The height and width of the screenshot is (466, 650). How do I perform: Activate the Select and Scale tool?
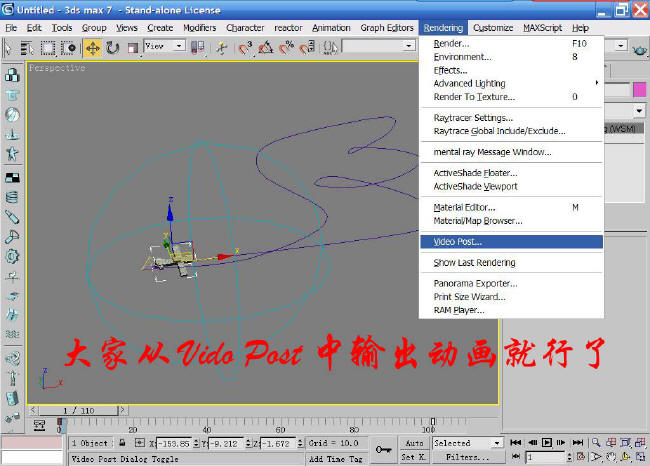133,48
